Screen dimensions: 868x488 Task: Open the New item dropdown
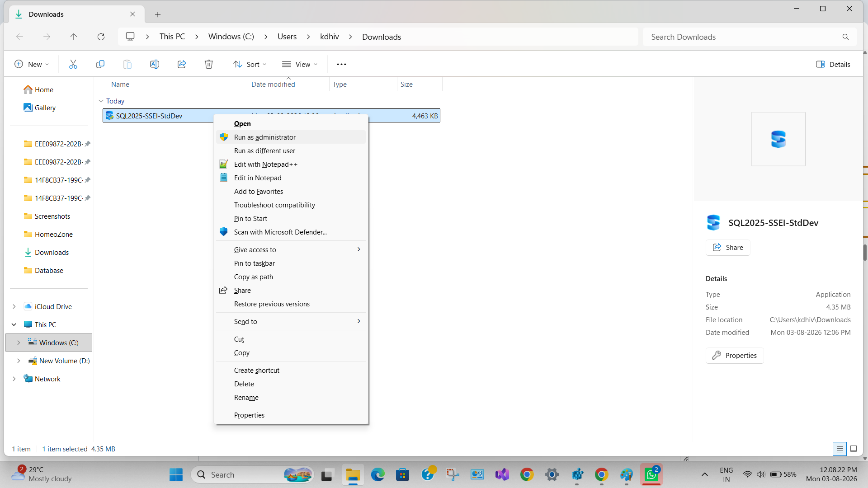pyautogui.click(x=32, y=64)
